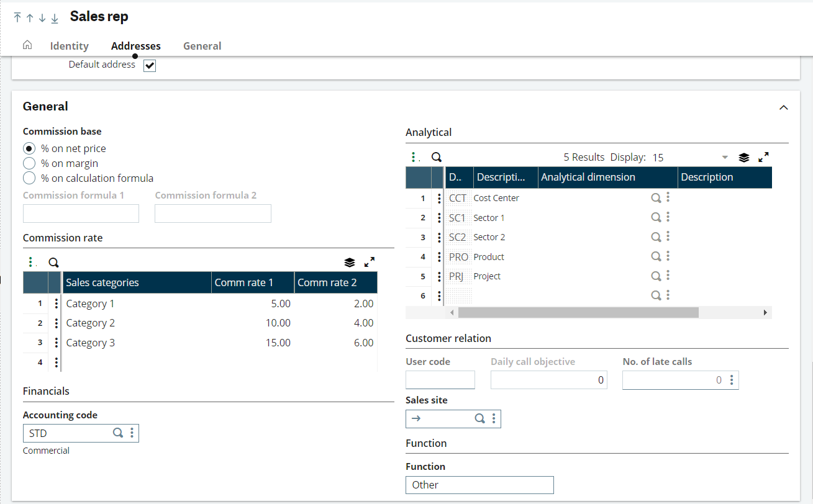Image resolution: width=813 pixels, height=504 pixels.
Task: Open the search magnifier on the Analytical grid
Action: [x=436, y=157]
